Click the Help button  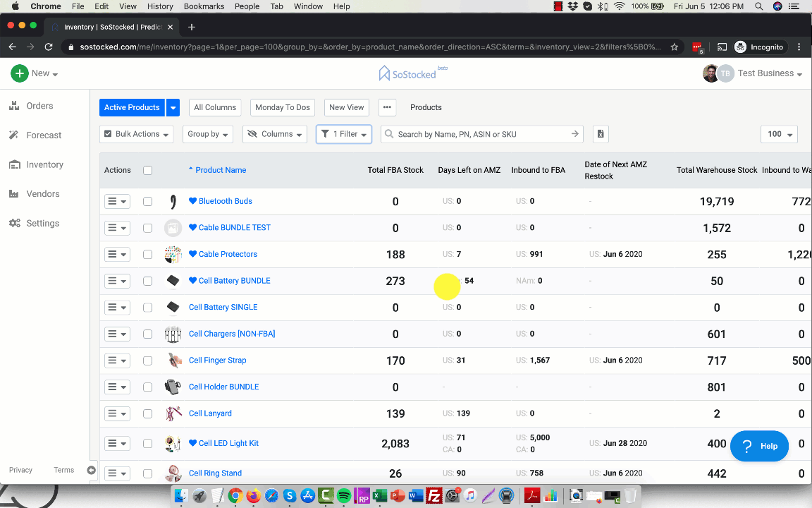(x=759, y=446)
